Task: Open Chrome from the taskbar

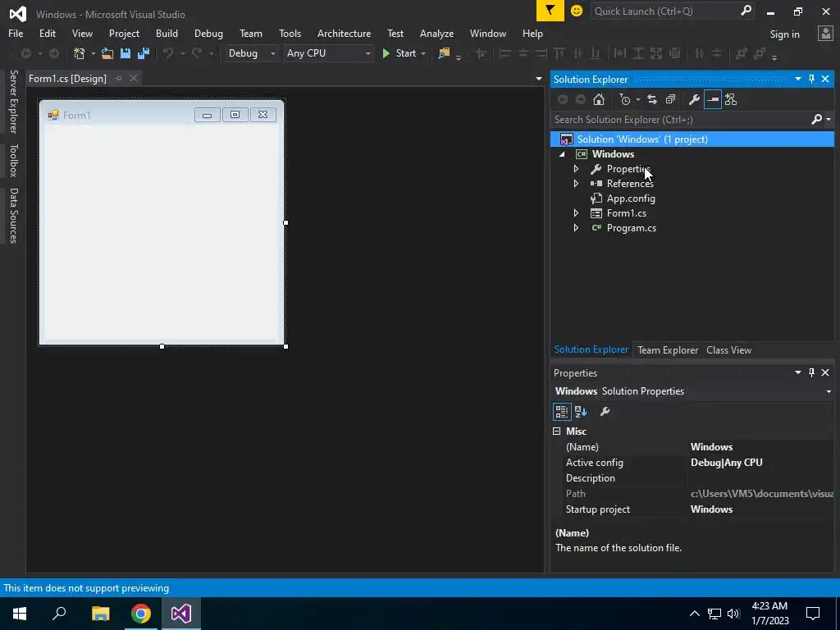Action: click(x=141, y=614)
